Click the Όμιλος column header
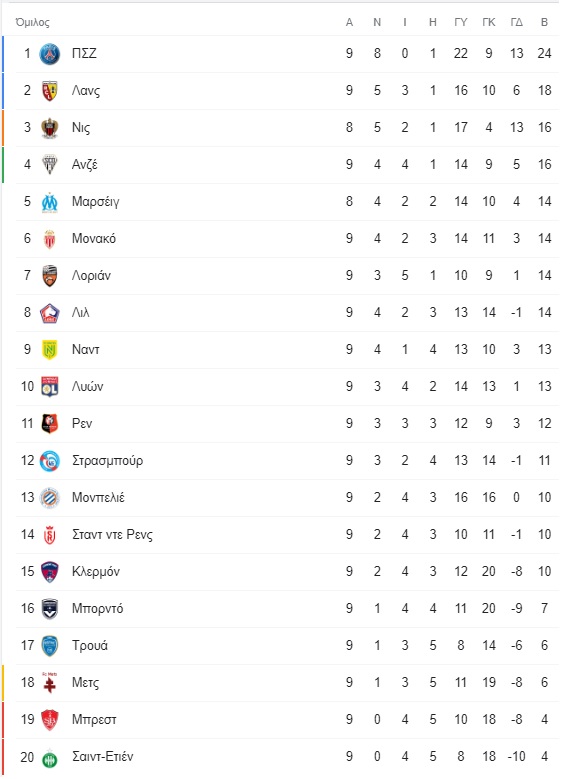Image resolution: width=566 pixels, height=779 pixels. point(33,22)
